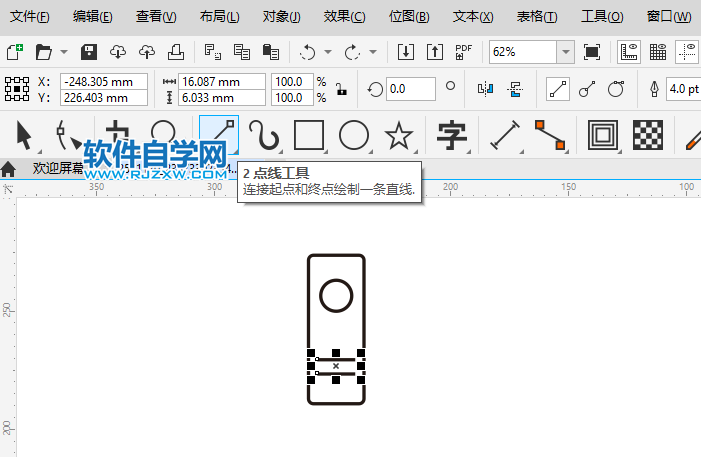Click the object origin reference grid
This screenshot has height=457, width=701.
click(x=17, y=89)
